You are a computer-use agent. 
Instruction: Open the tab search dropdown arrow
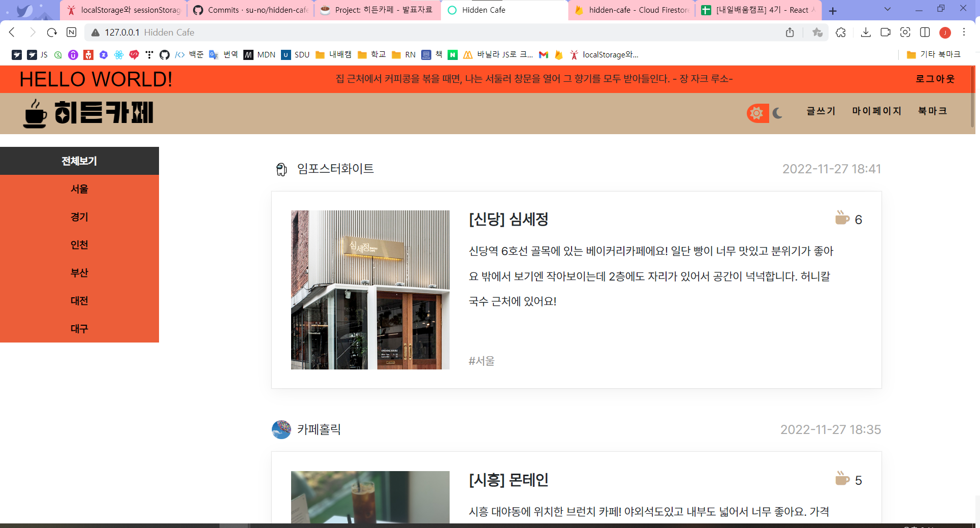pyautogui.click(x=888, y=9)
